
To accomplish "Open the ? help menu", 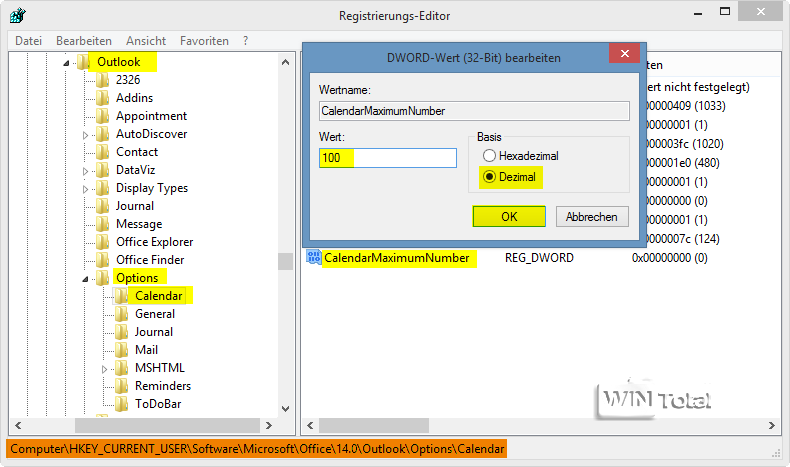I will [x=245, y=41].
